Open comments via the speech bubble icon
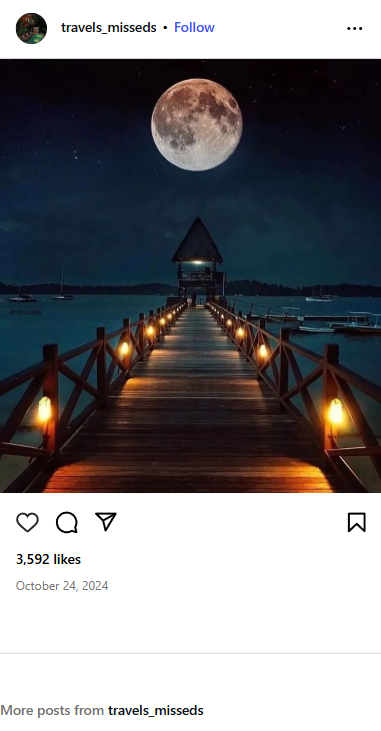 (67, 522)
